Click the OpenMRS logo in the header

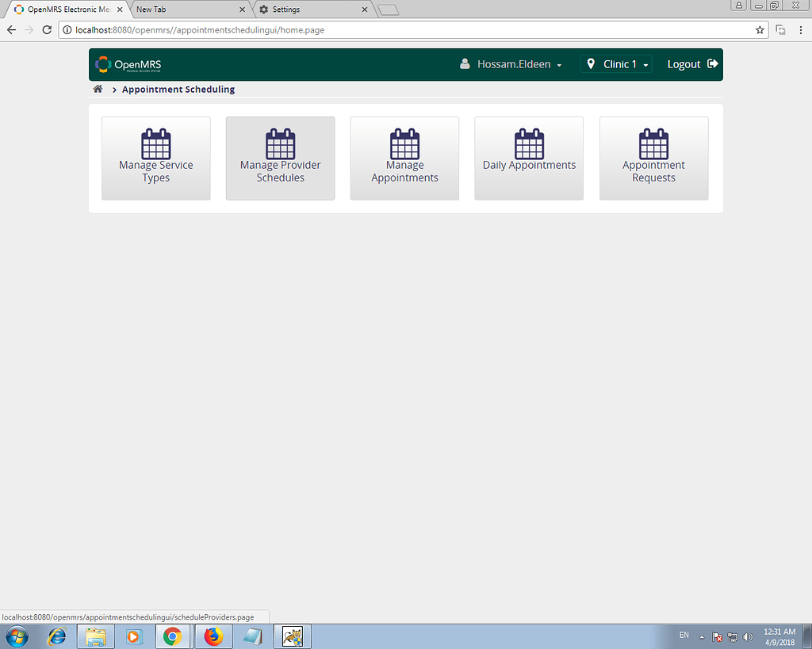[x=127, y=64]
